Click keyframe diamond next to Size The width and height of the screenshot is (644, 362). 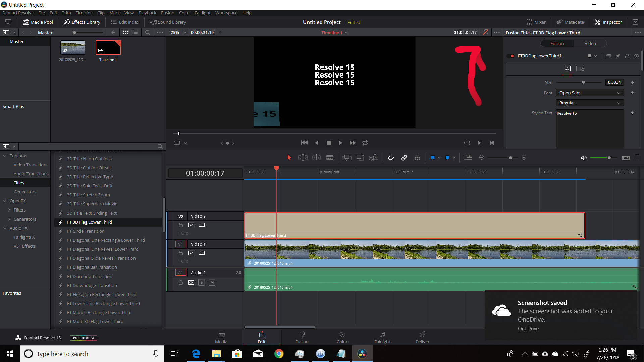tap(632, 82)
